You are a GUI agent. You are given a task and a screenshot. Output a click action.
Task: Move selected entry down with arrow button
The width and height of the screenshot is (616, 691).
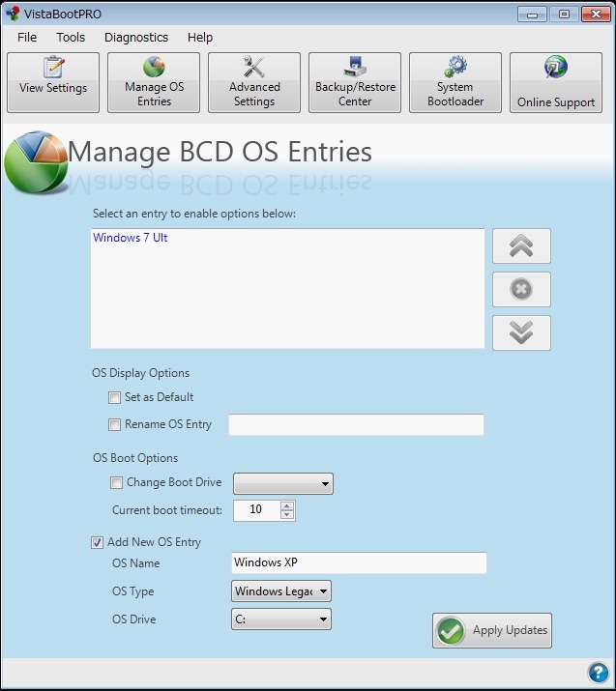click(x=521, y=332)
